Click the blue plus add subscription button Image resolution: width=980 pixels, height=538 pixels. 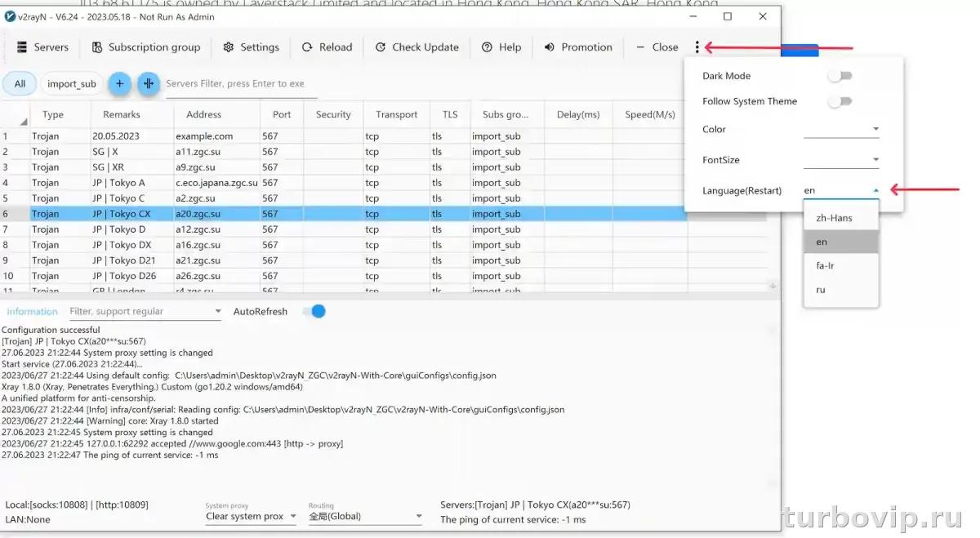click(x=119, y=83)
